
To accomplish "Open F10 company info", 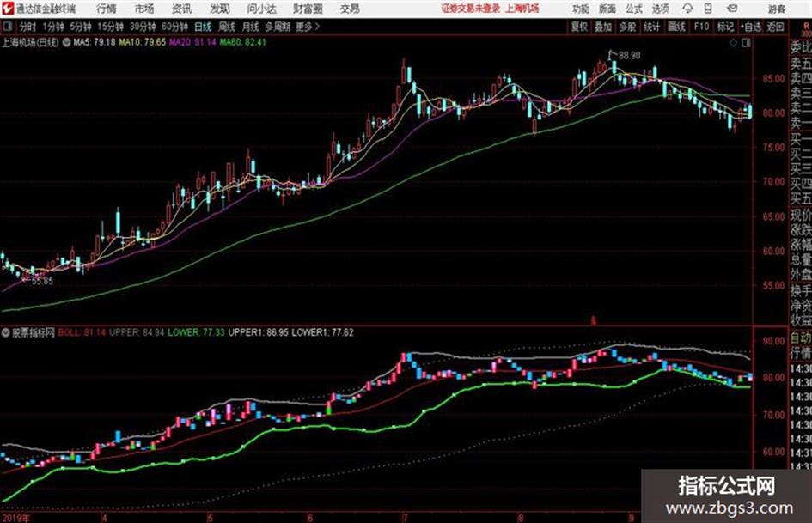I will 701,27.
